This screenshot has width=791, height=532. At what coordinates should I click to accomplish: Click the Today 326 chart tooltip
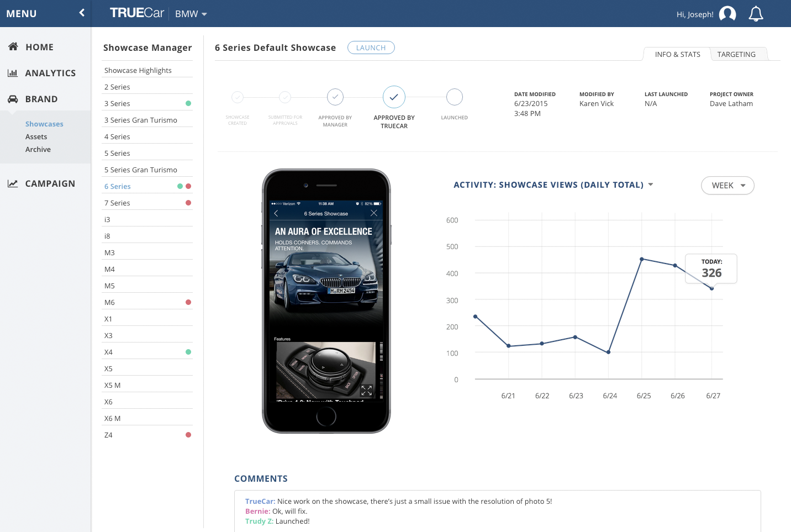711,268
